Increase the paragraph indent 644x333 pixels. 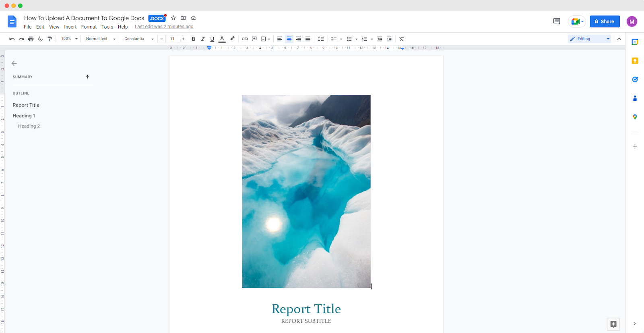coord(389,39)
